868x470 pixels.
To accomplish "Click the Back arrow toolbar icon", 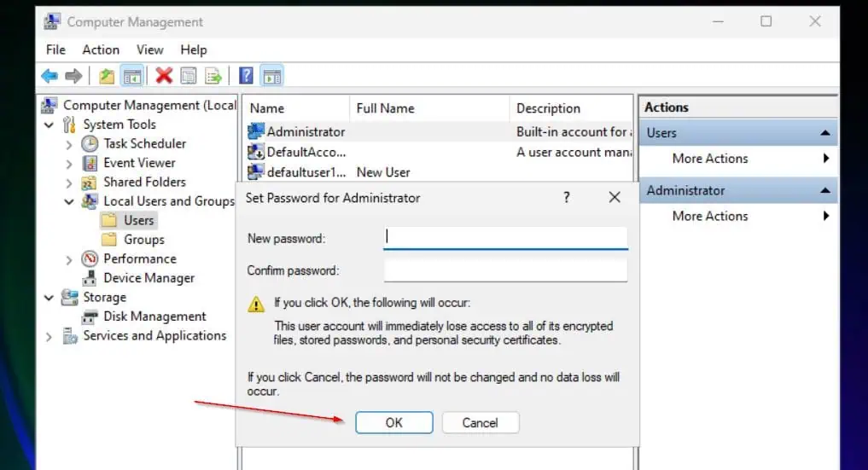I will 50,76.
